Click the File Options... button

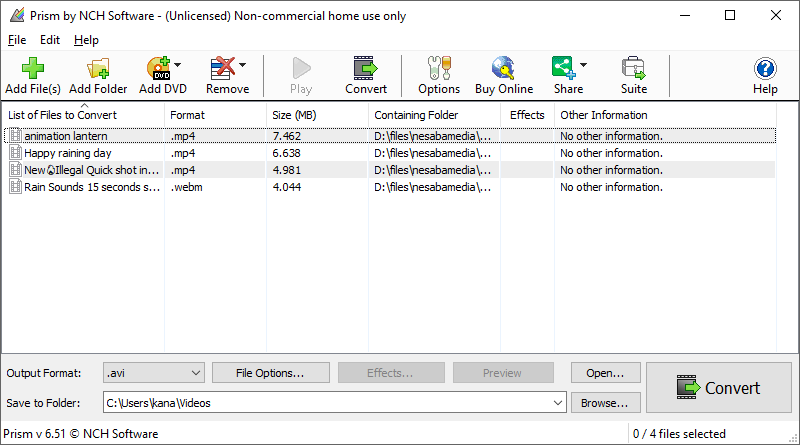270,373
